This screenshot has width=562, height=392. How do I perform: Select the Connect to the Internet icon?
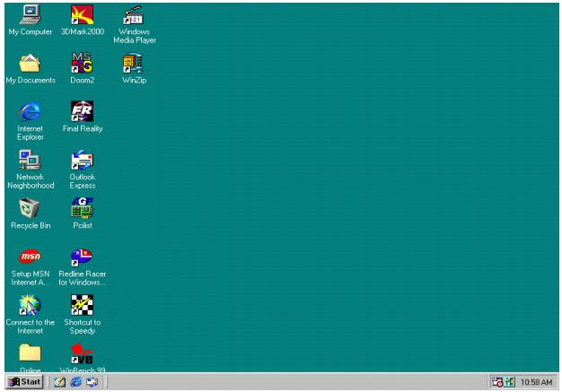coord(31,305)
